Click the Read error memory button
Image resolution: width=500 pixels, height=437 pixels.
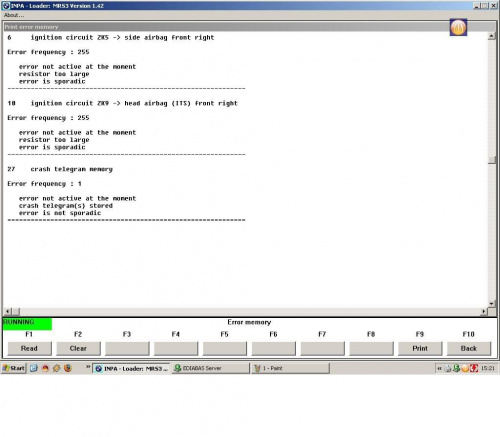point(29,348)
